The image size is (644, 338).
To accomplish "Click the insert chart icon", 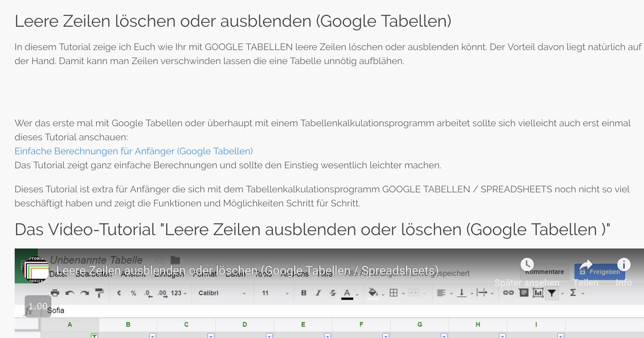I will pyautogui.click(x=538, y=293).
